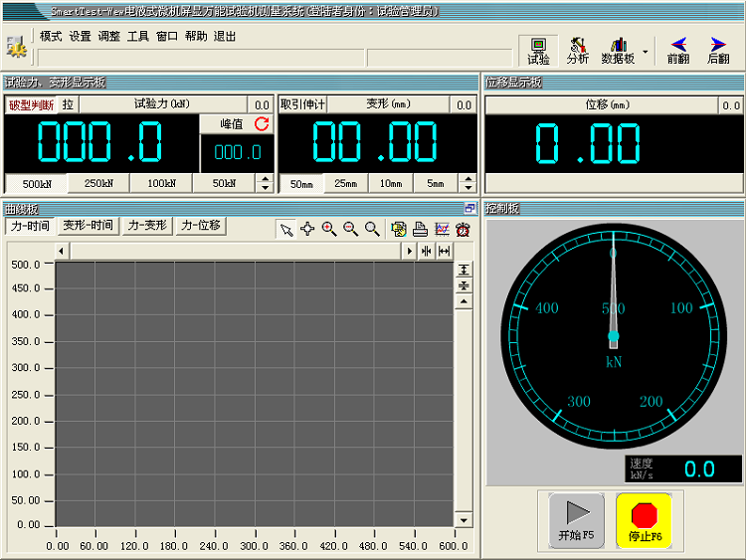Open the 分析 (analysis) toolbar icon
Viewport: 746px width, 560px height.
(578, 51)
